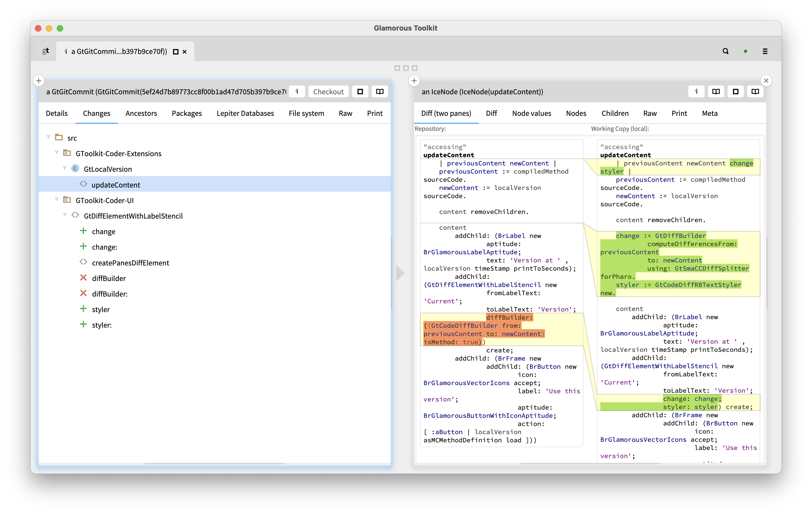The width and height of the screenshot is (812, 514).
Task: Open the hamburger menu at top right
Action: (765, 51)
